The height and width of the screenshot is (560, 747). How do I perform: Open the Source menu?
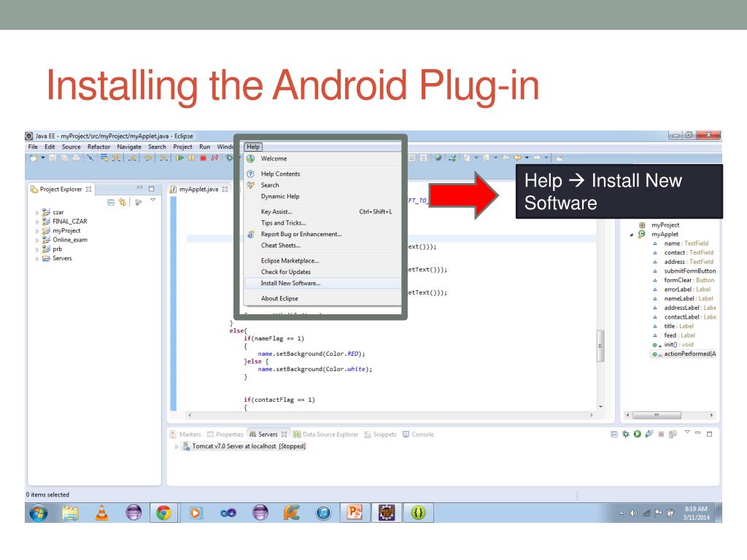coord(71,147)
